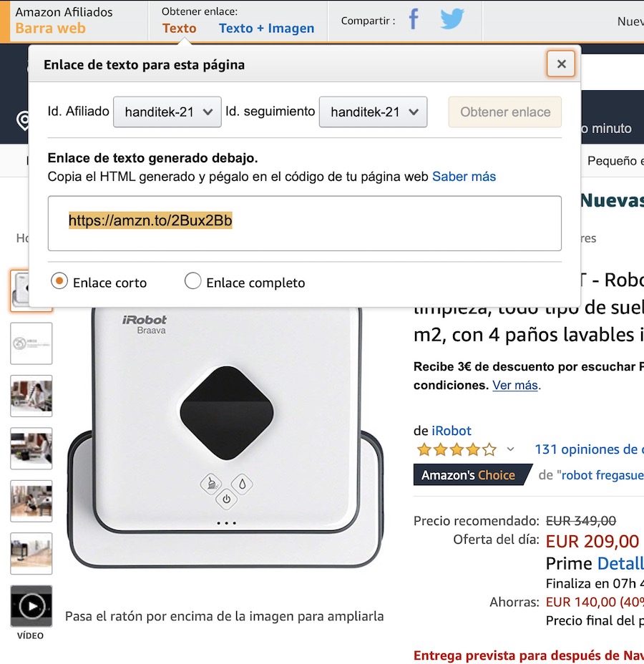Switch to the Texto link tab
Image resolution: width=644 pixels, height=664 pixels.
[179, 29]
